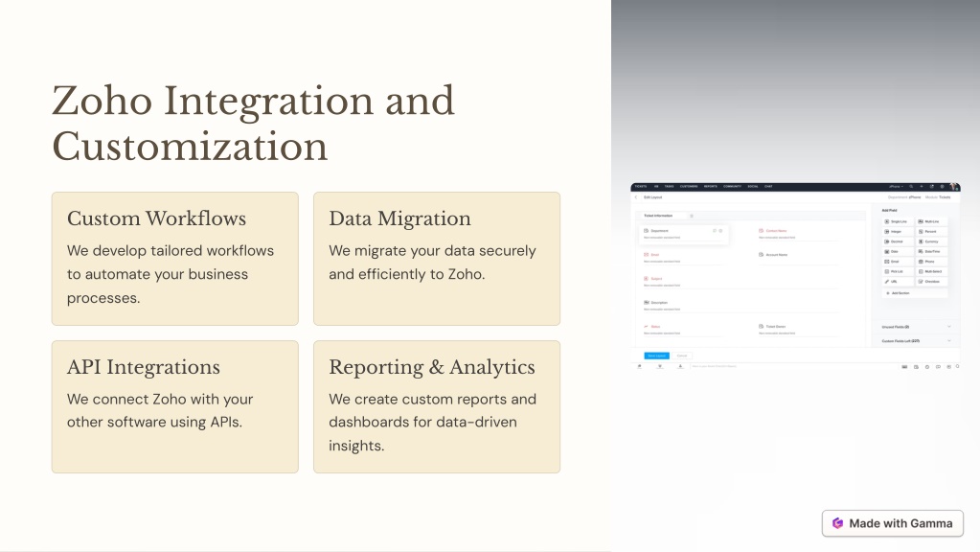Go back using the Edit Layout arrow
This screenshot has height=552, width=980.
[x=636, y=197]
